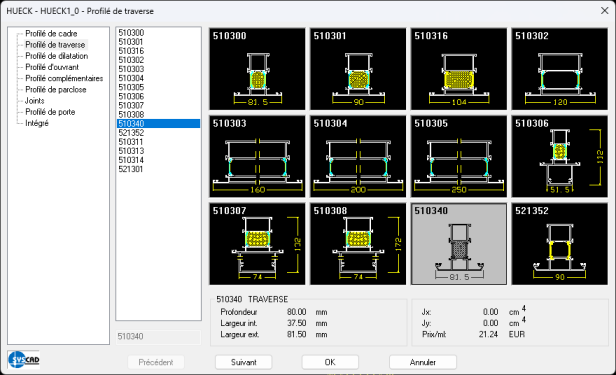Select the 510302 profile thumbnail

point(559,69)
